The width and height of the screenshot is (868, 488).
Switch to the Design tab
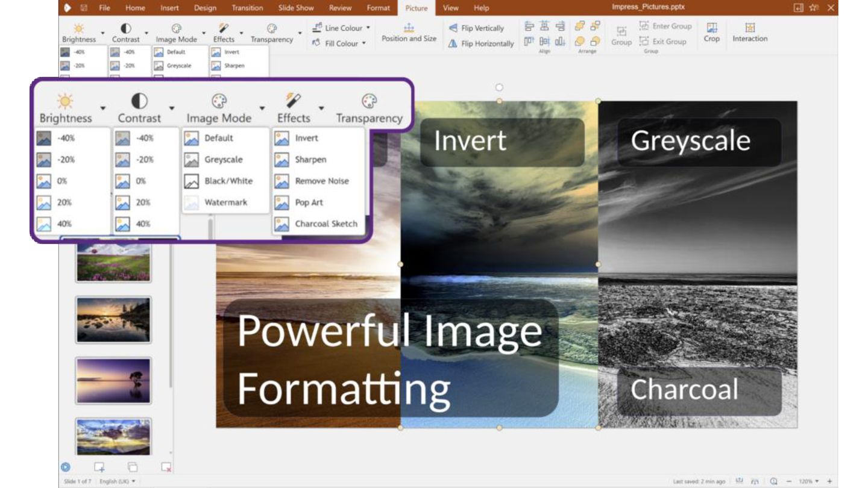[x=205, y=8]
